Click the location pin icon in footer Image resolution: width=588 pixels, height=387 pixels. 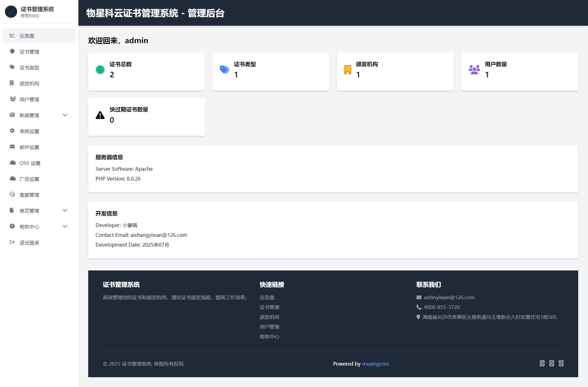pyautogui.click(x=418, y=317)
